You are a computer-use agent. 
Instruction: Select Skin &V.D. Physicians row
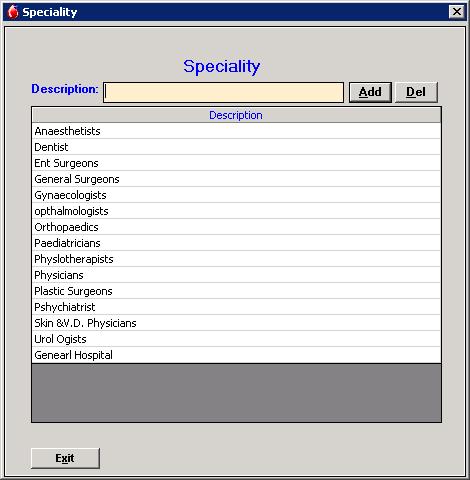point(236,323)
